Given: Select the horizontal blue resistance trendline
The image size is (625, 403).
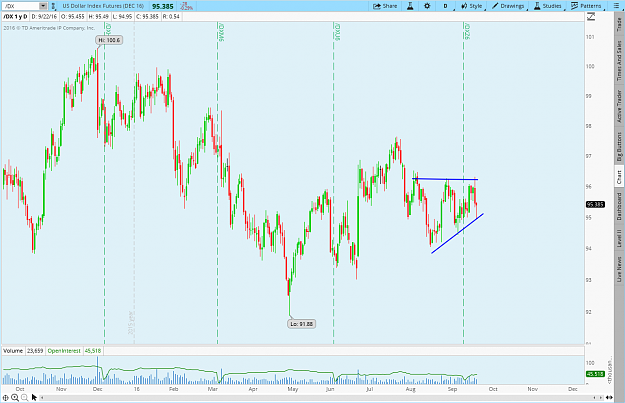Looking at the screenshot, I should [445, 179].
